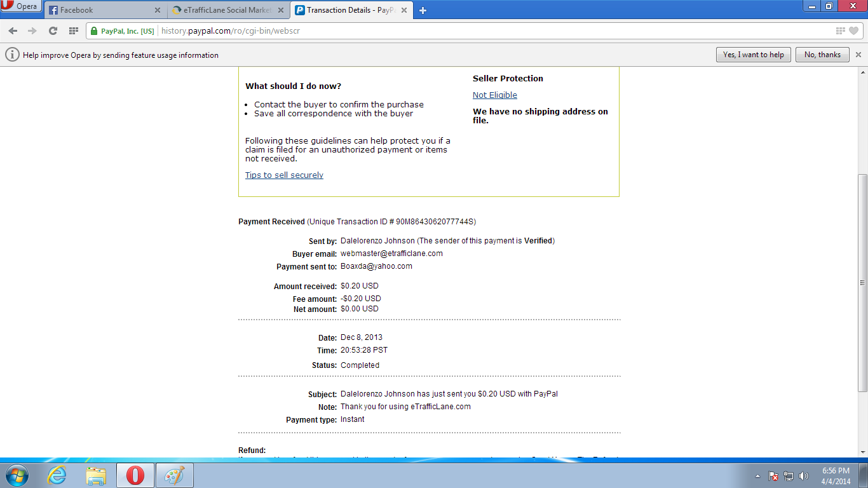
Task: Close the Facebook tab
Action: click(x=158, y=10)
